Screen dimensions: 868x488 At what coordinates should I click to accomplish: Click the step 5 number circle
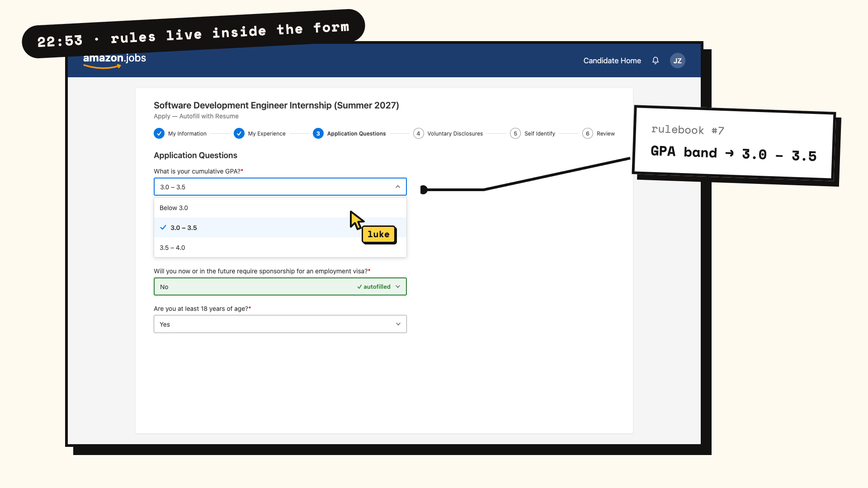pyautogui.click(x=515, y=133)
